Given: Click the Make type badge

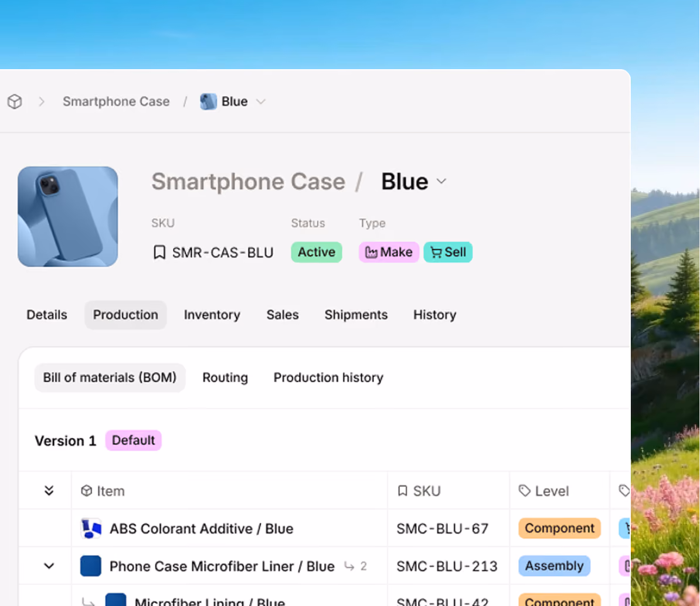Looking at the screenshot, I should (389, 252).
